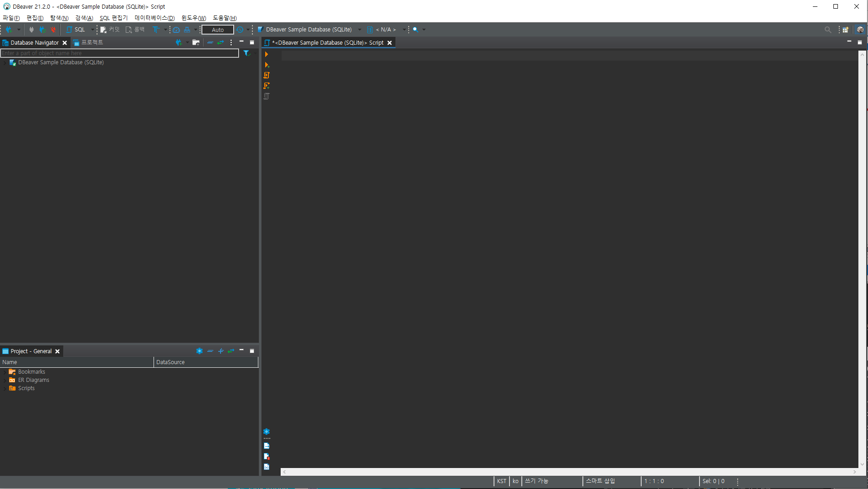Click the Execute script icon
The height and width of the screenshot is (489, 868).
coord(267,76)
